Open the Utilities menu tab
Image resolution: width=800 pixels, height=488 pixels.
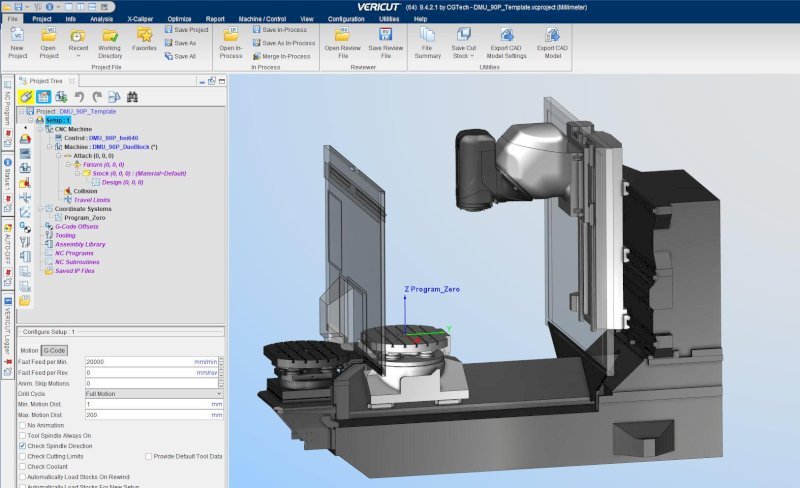(389, 19)
